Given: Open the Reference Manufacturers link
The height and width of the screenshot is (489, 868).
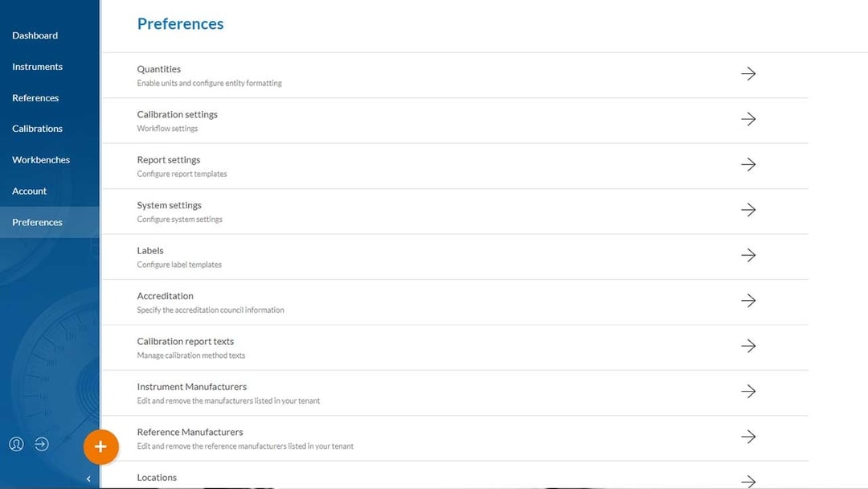Looking at the screenshot, I should (190, 432).
